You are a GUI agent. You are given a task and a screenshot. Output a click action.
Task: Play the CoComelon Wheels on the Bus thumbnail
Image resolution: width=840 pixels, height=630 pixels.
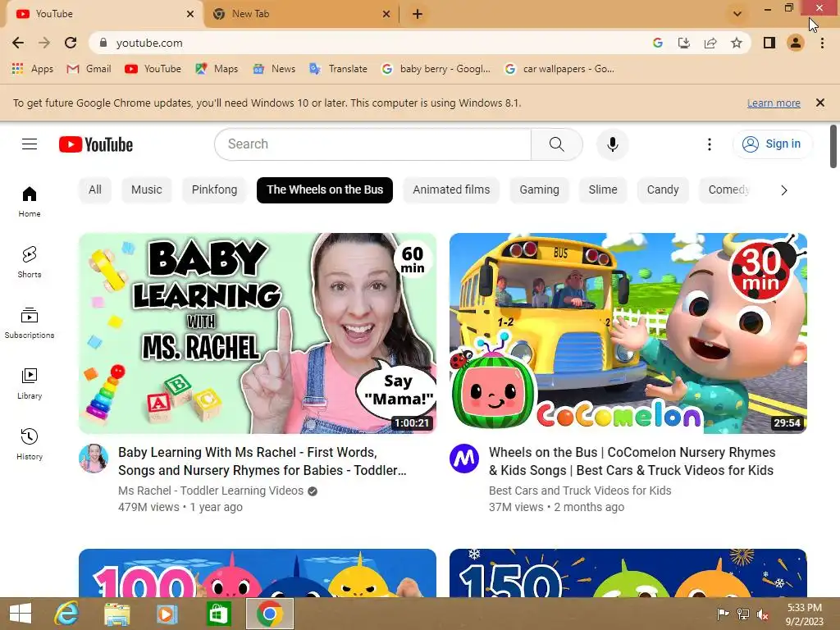coord(628,333)
